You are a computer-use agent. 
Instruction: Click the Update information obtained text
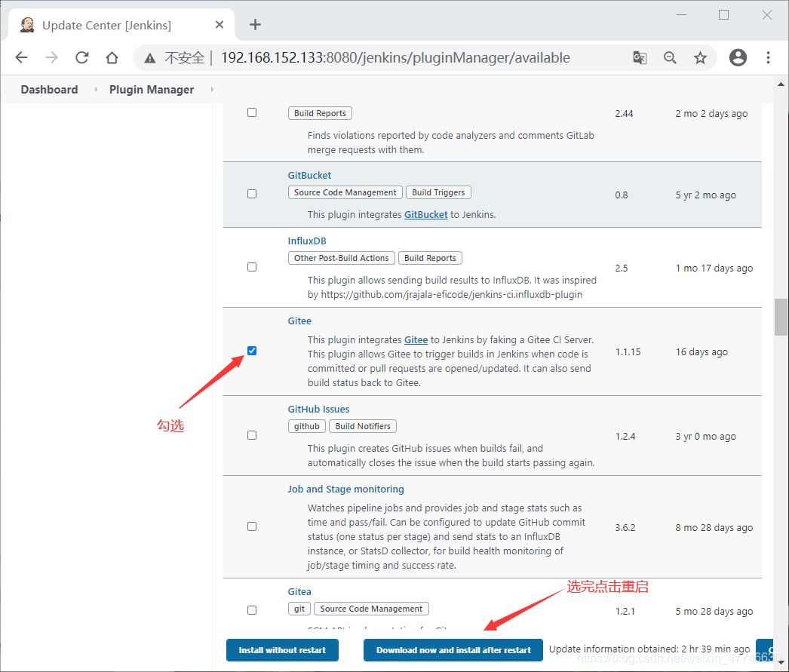(x=649, y=649)
